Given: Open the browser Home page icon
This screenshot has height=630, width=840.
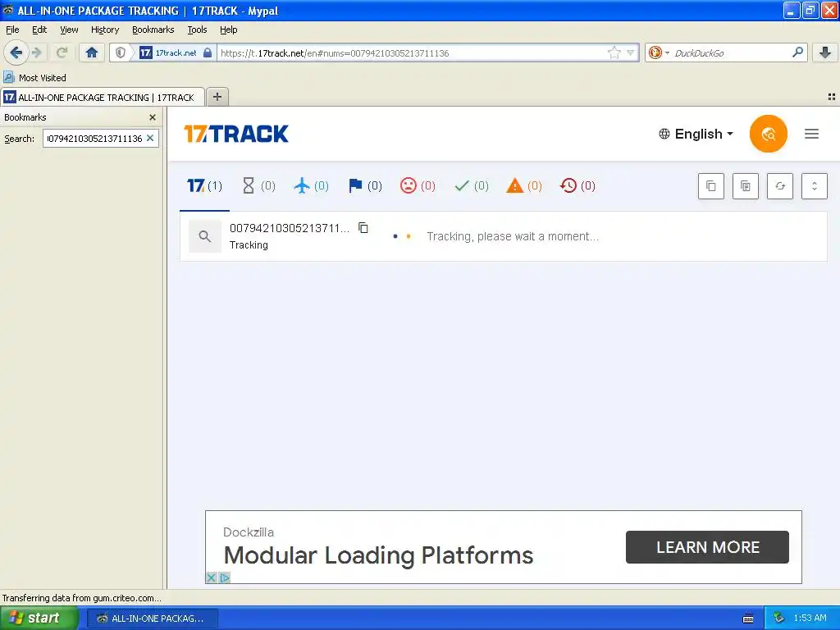Looking at the screenshot, I should point(92,52).
